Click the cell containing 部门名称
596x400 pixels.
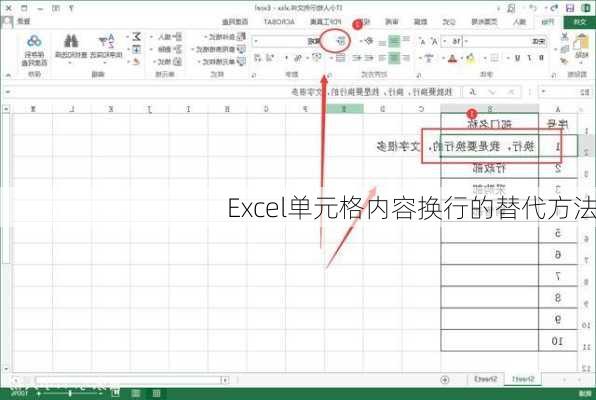(x=490, y=124)
